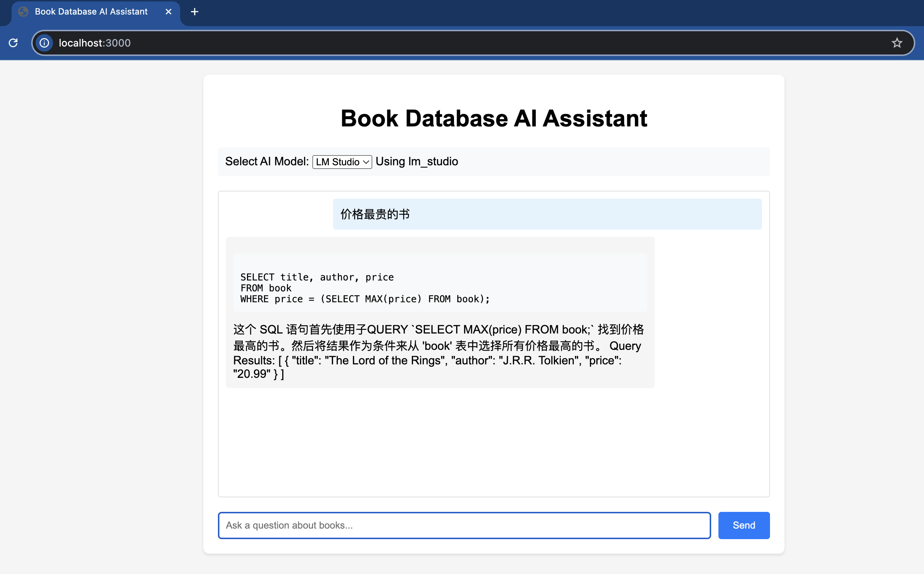Select the Book Database AI Assistant tab
Screen dimensions: 924x574
coord(91,12)
